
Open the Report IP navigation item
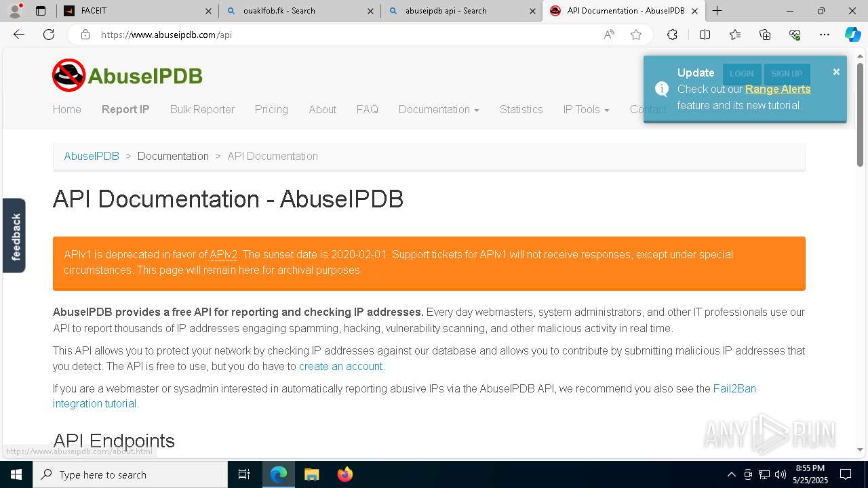tap(125, 109)
